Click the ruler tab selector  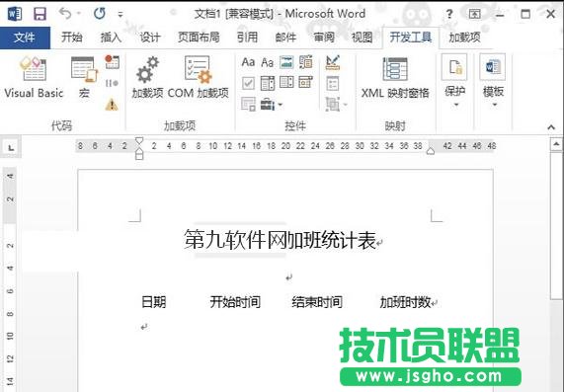tap(11, 148)
